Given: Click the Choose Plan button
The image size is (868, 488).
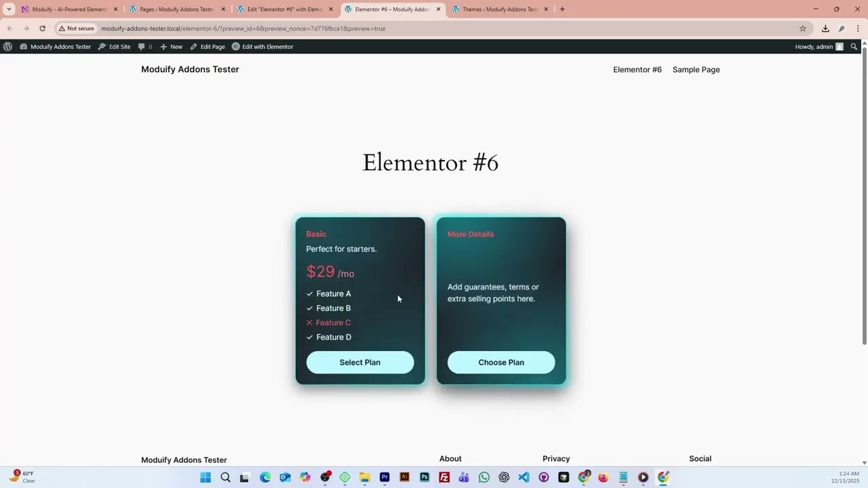Looking at the screenshot, I should tap(501, 362).
